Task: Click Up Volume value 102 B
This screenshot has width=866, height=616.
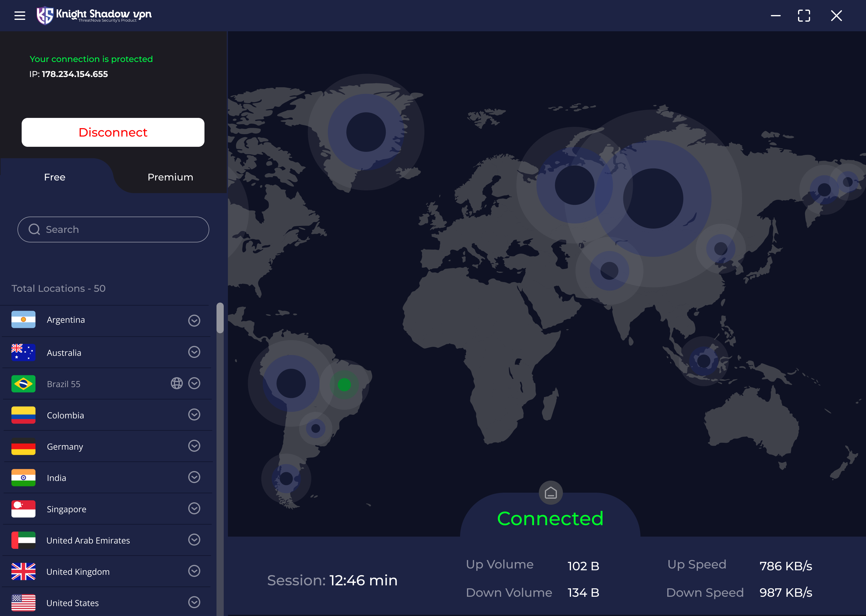Action: tap(583, 566)
